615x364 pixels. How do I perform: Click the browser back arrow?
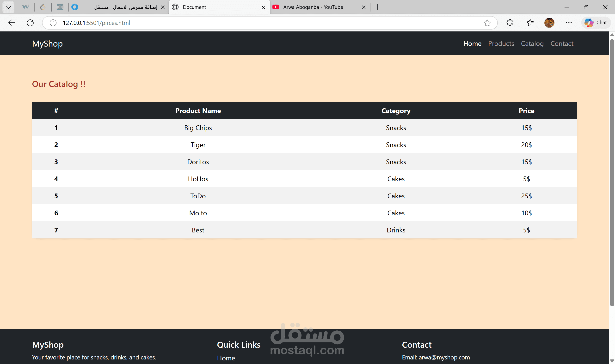point(12,23)
